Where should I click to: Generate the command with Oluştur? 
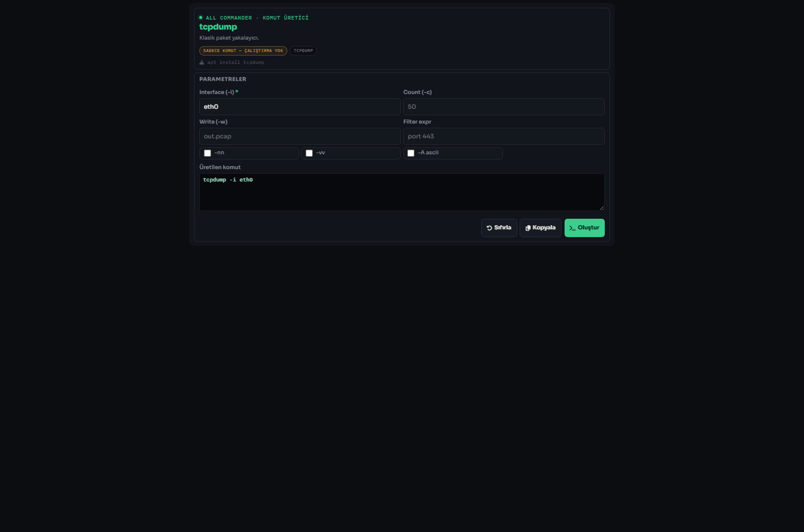coord(585,228)
